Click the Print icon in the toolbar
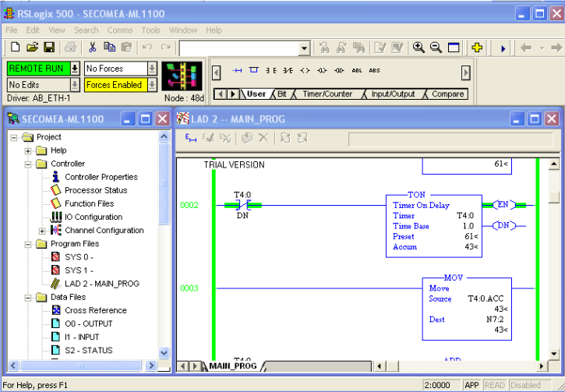565x392 pixels. [71, 48]
